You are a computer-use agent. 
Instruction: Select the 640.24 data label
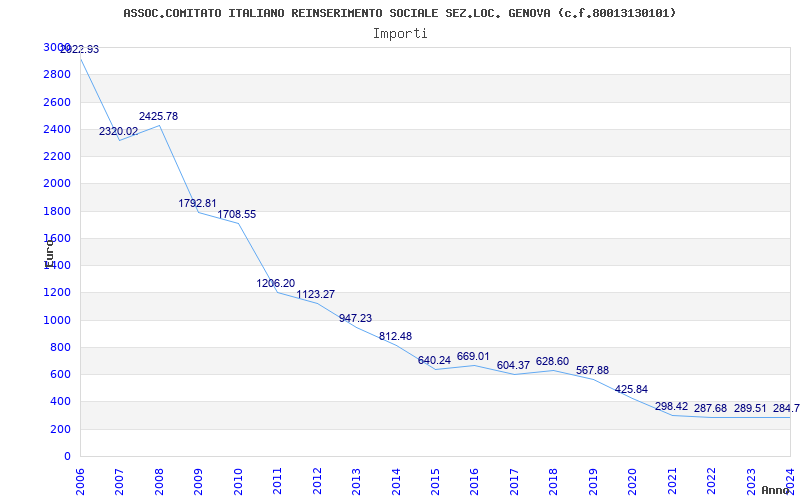click(x=434, y=361)
